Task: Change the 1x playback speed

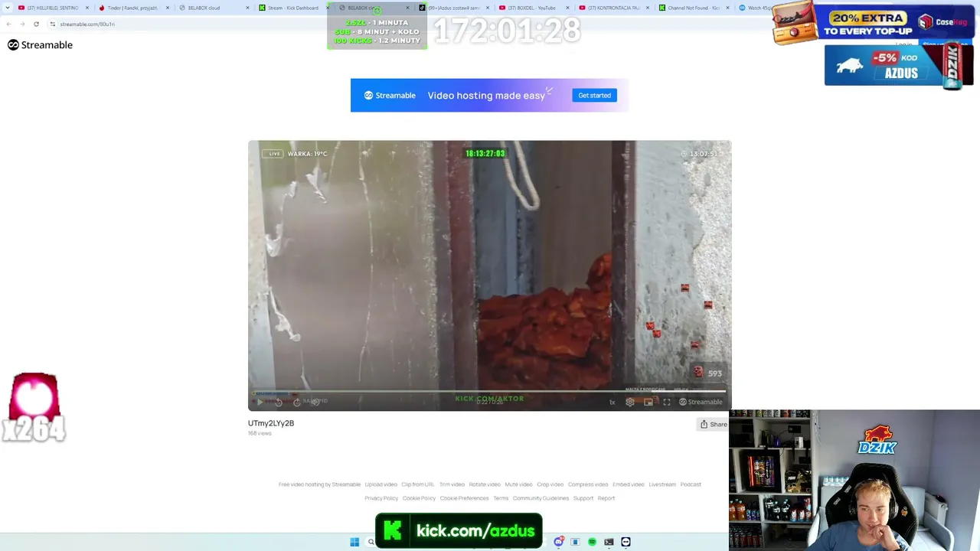Action: (612, 402)
